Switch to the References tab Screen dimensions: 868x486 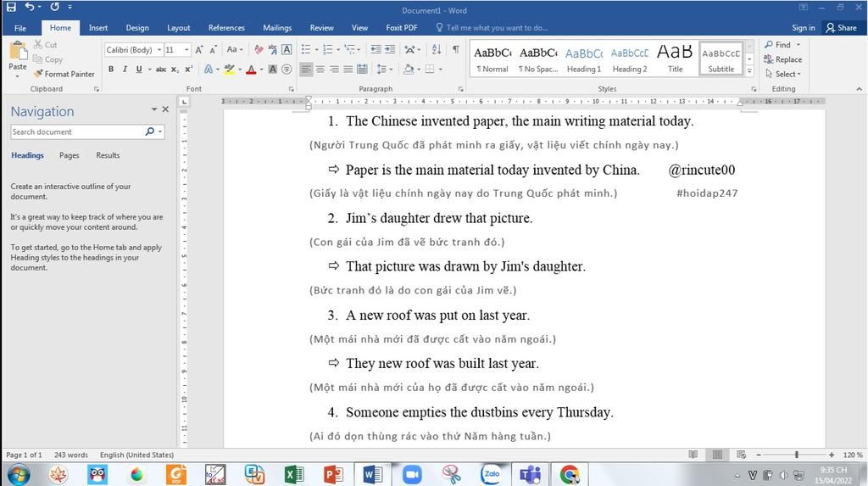tap(226, 28)
